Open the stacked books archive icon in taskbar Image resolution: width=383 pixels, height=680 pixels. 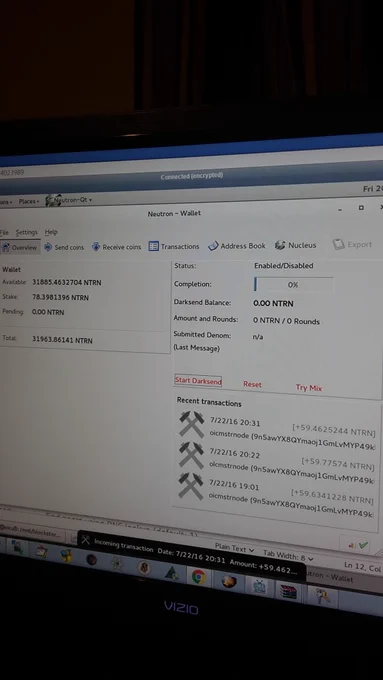[x=288, y=591]
